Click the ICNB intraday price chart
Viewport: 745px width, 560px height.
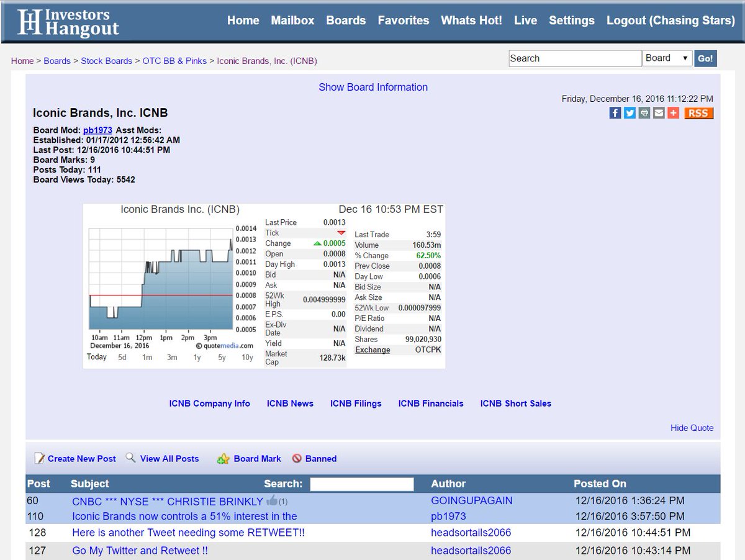tap(160, 278)
